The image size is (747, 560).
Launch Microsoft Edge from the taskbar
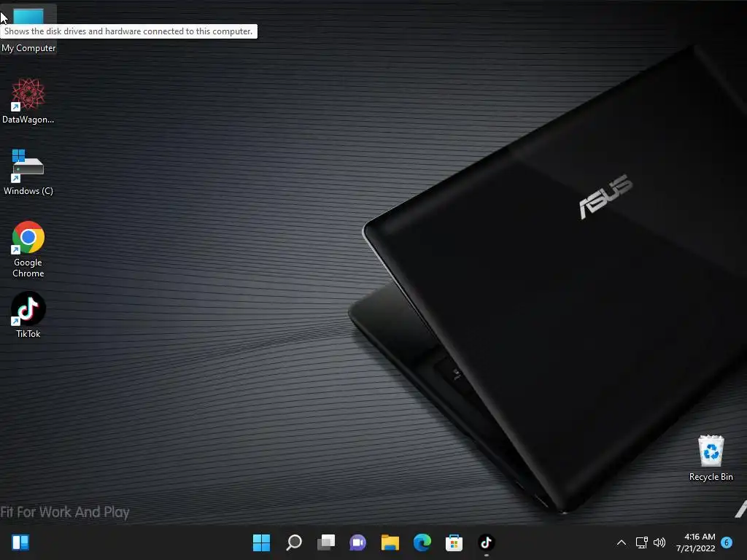click(x=422, y=542)
